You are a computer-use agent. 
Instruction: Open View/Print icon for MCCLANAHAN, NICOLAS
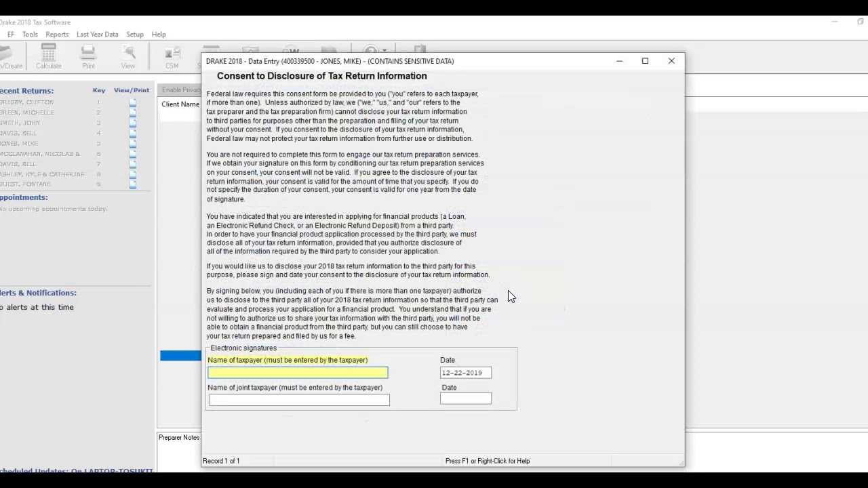[x=133, y=154]
